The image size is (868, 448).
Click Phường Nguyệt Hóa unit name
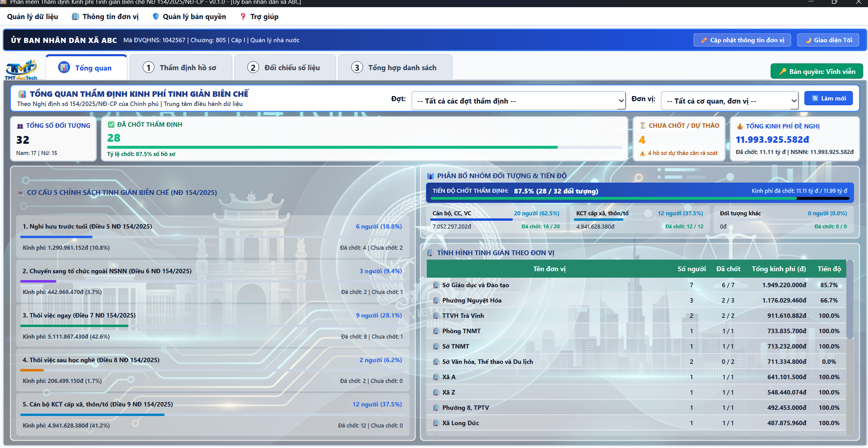[472, 300]
